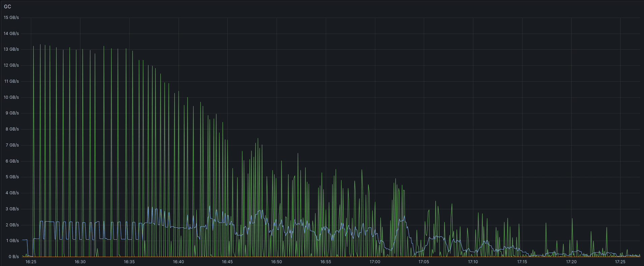Select the 2 GB/s y-axis label
Screen dimensions: 644x266
(x=12, y=225)
